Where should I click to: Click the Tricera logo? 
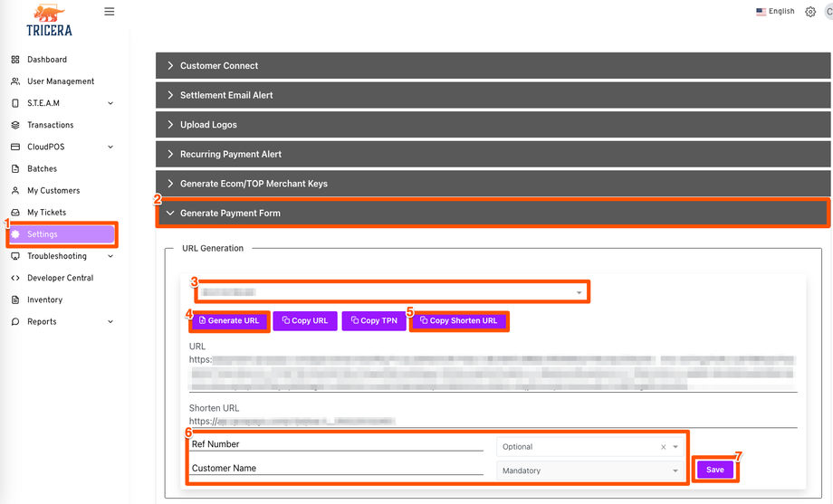coord(50,21)
